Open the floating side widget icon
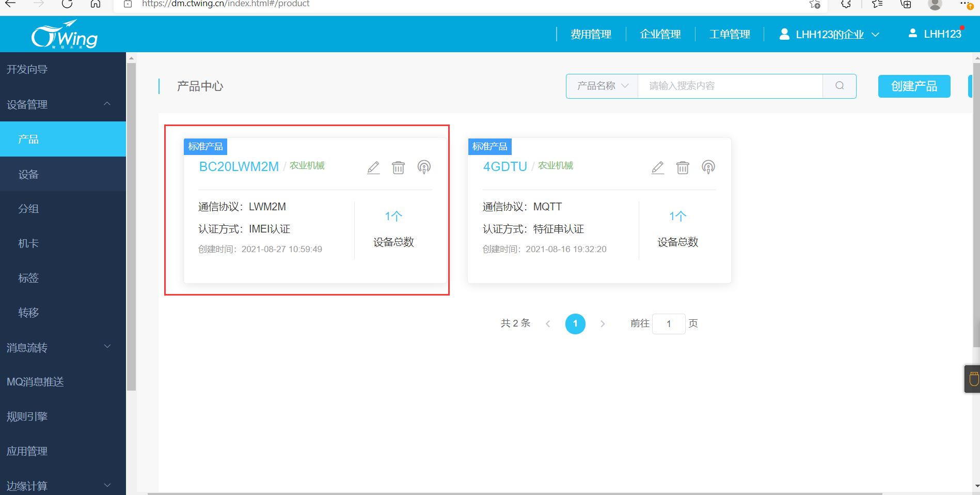This screenshot has height=495, width=980. coord(973,379)
